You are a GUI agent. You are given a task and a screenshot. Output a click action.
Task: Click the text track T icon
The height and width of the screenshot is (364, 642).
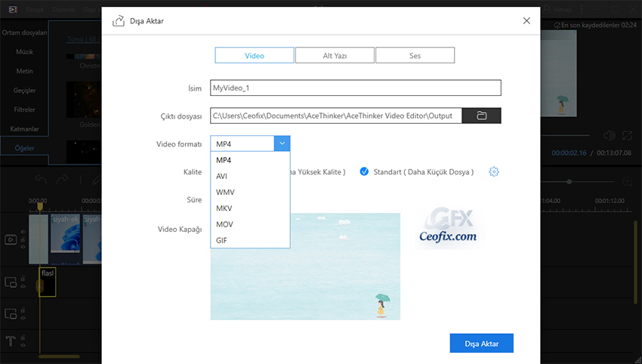point(11,341)
